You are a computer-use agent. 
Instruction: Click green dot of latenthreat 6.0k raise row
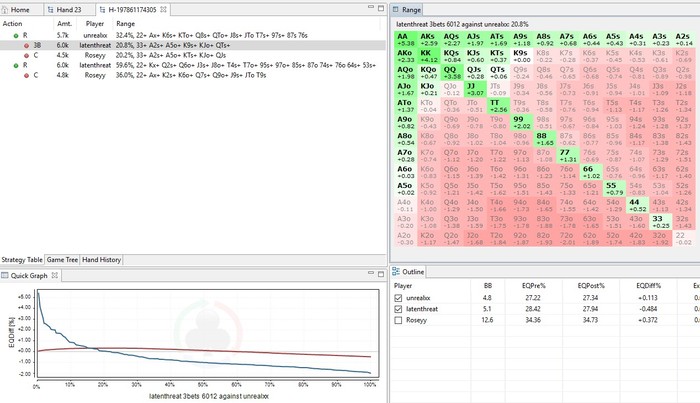pos(16,66)
